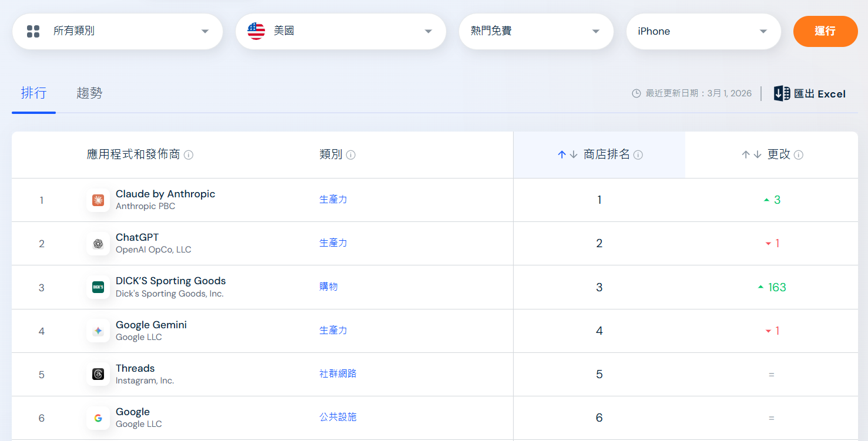
Task: Click publisher name OpenAI OpCo, LLC
Action: (x=153, y=250)
